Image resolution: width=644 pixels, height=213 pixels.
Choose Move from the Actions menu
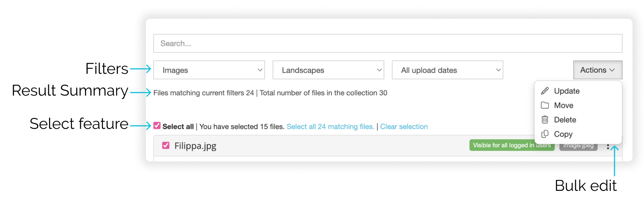click(564, 106)
